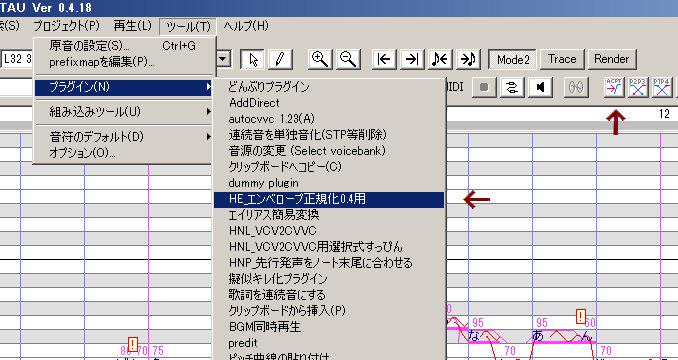Jump to end with right-bar arrow icon
678x360 pixels.
[x=412, y=59]
